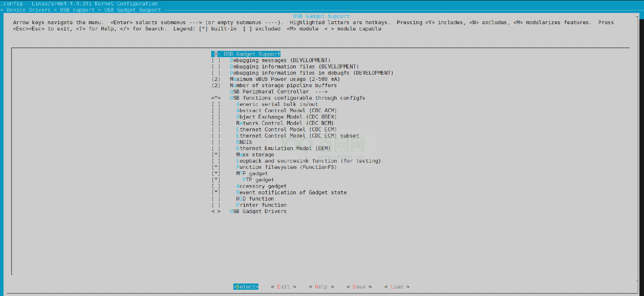This screenshot has width=644, height=296.
Task: Click the USB support breadcrumb
Action: click(x=78, y=10)
